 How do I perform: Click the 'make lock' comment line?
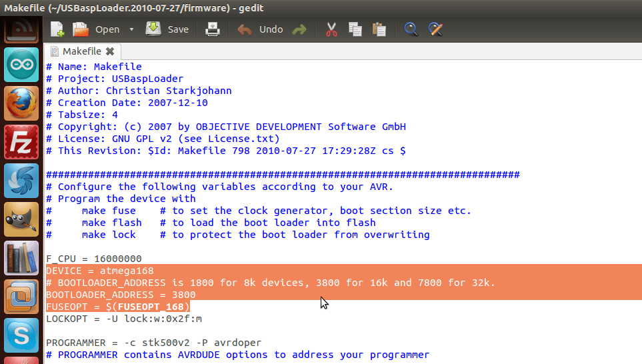pos(238,235)
